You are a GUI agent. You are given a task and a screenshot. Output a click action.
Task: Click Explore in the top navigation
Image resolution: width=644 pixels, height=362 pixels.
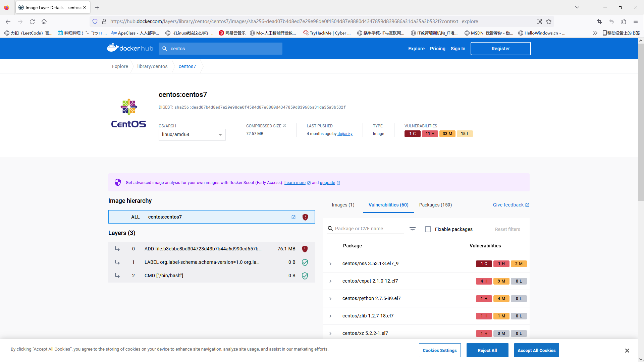click(416, 49)
